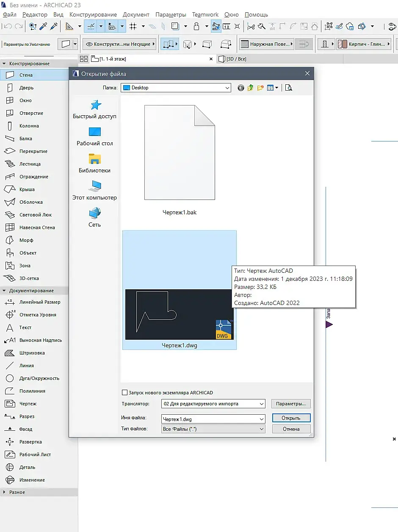Pick up parameters with the eyedropper icon
The image size is (398, 532).
(43, 26)
